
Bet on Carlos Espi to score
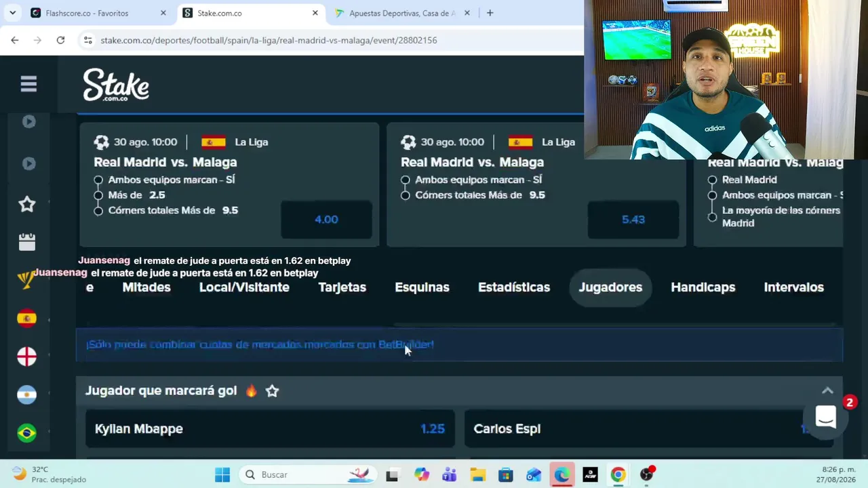click(x=649, y=429)
